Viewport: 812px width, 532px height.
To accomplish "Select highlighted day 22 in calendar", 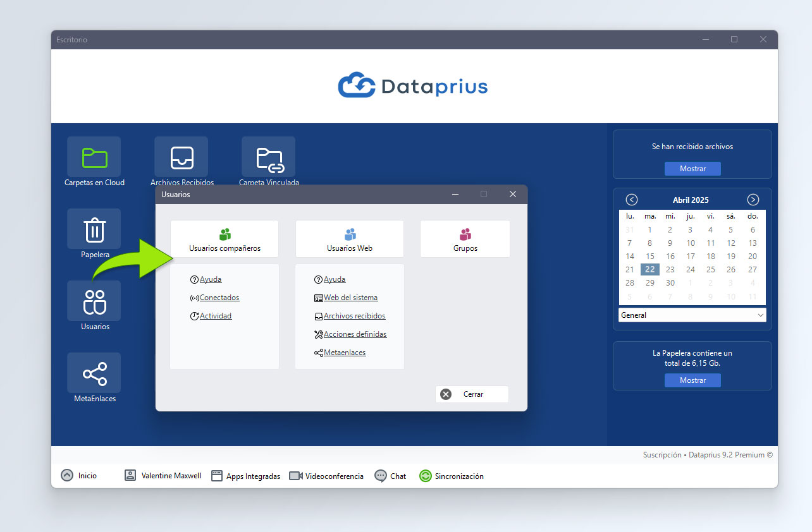I will click(650, 269).
